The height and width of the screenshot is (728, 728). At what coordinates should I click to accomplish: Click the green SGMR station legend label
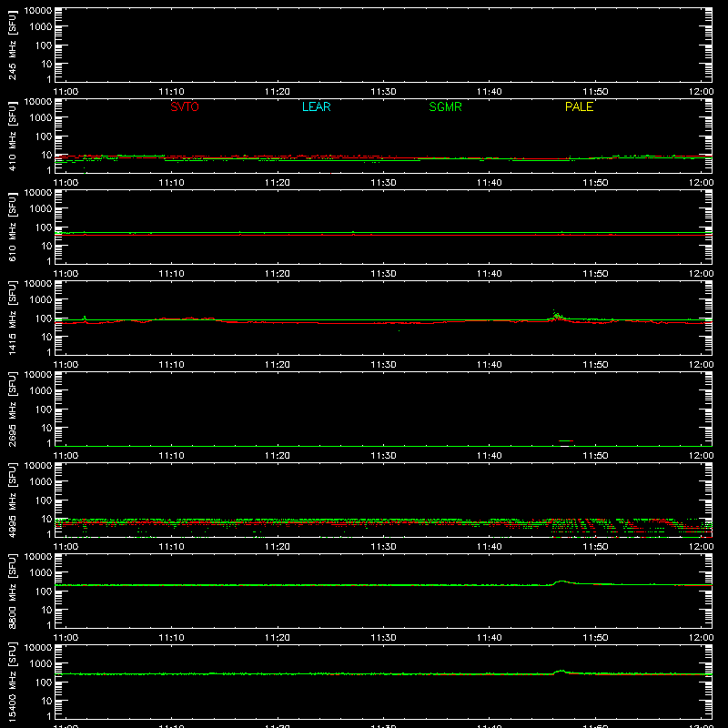click(x=445, y=106)
